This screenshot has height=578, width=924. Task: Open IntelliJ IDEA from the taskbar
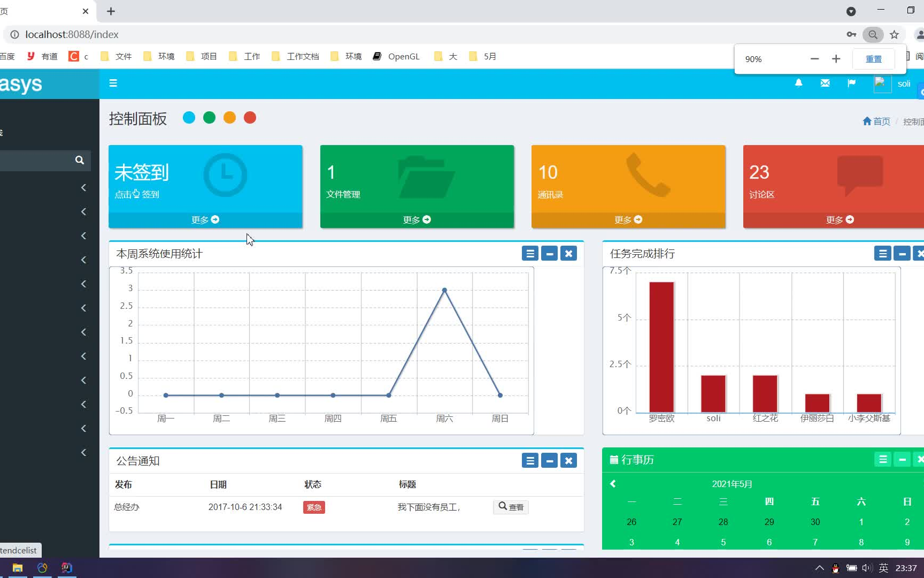(67, 568)
